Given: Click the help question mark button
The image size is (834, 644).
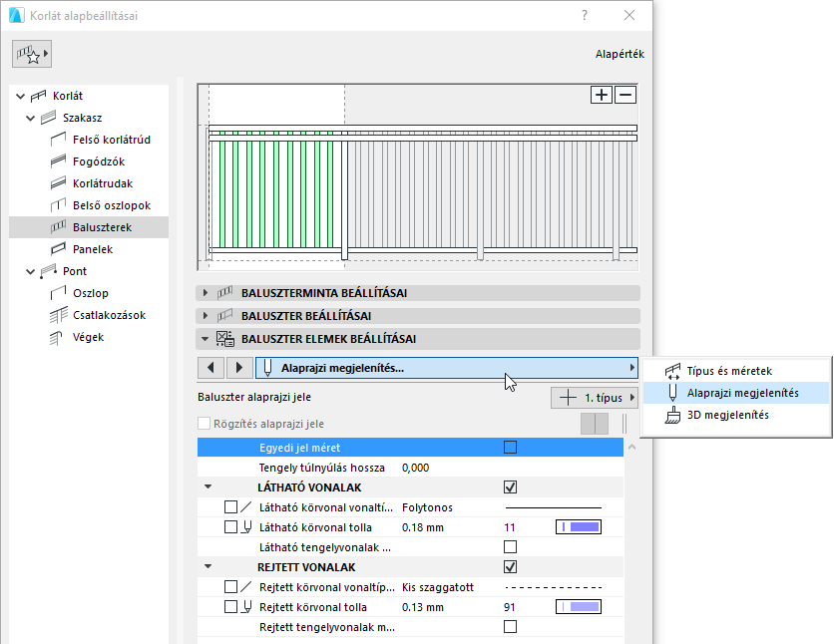Looking at the screenshot, I should point(584,16).
